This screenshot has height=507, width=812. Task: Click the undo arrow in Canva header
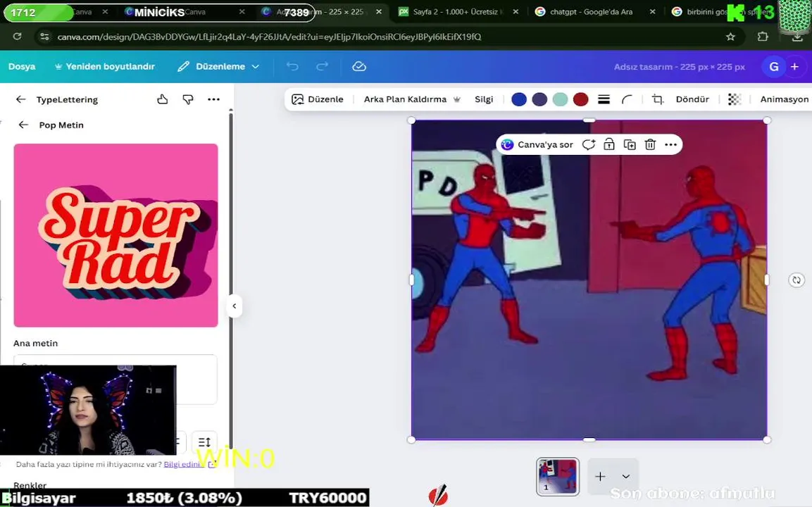[x=292, y=66]
